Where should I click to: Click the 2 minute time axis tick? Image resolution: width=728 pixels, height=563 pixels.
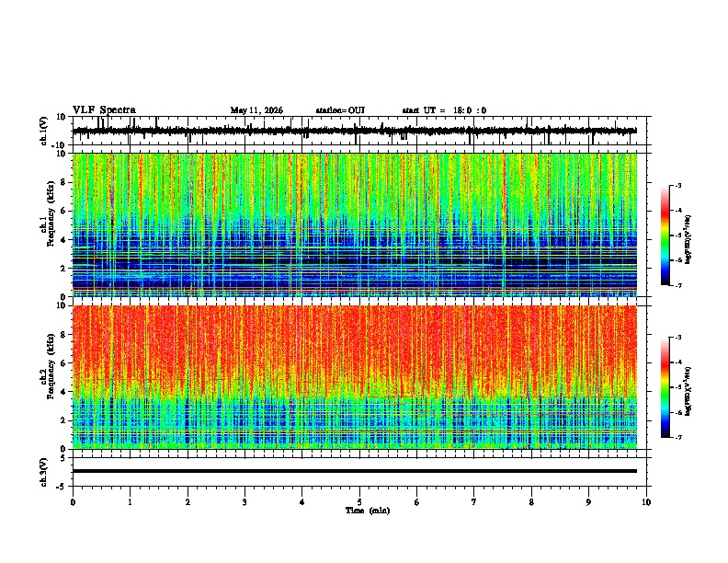coord(188,502)
